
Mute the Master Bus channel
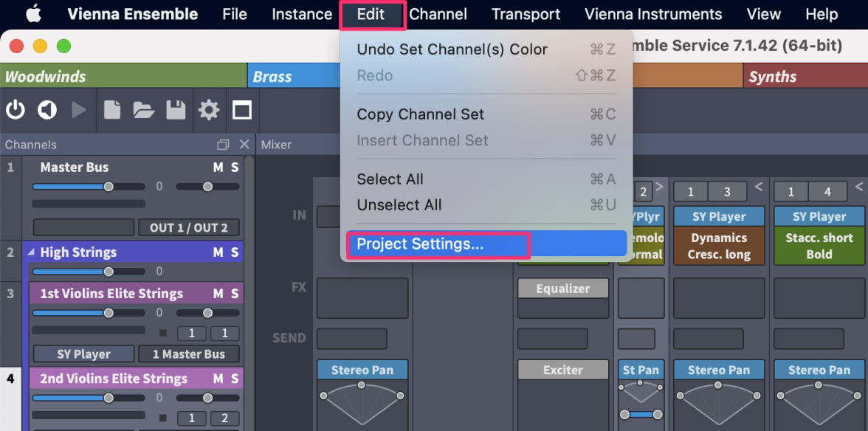pyautogui.click(x=218, y=167)
